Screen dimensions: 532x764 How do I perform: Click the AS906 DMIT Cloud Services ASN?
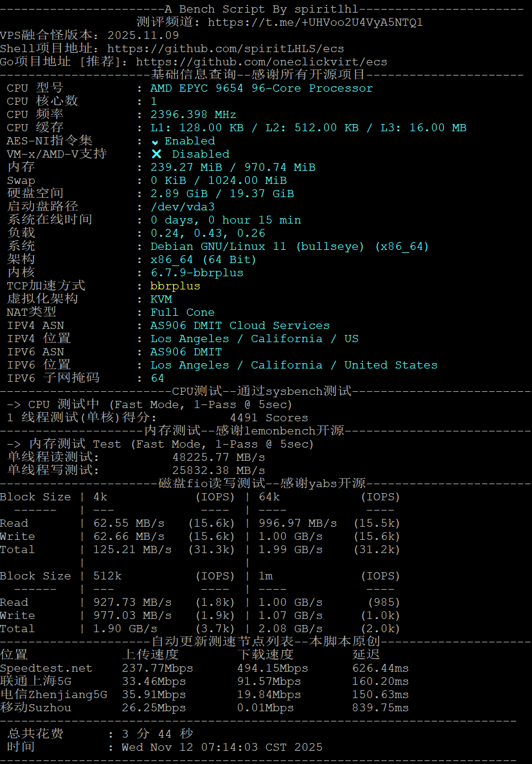pos(240,325)
